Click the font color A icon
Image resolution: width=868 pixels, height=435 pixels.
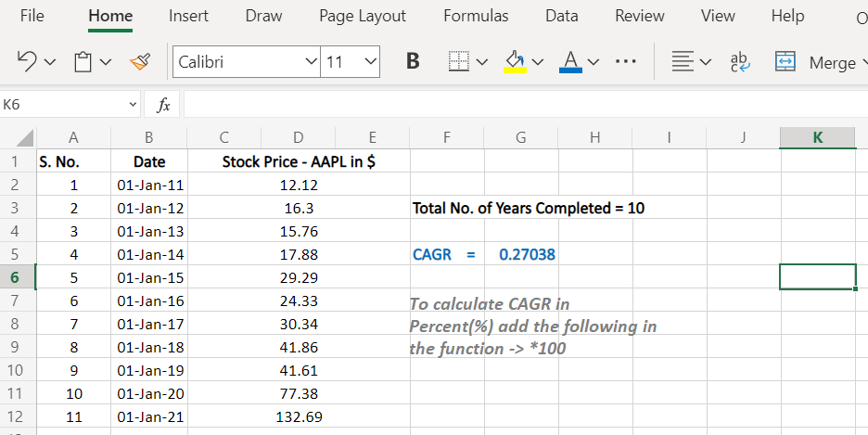[571, 62]
